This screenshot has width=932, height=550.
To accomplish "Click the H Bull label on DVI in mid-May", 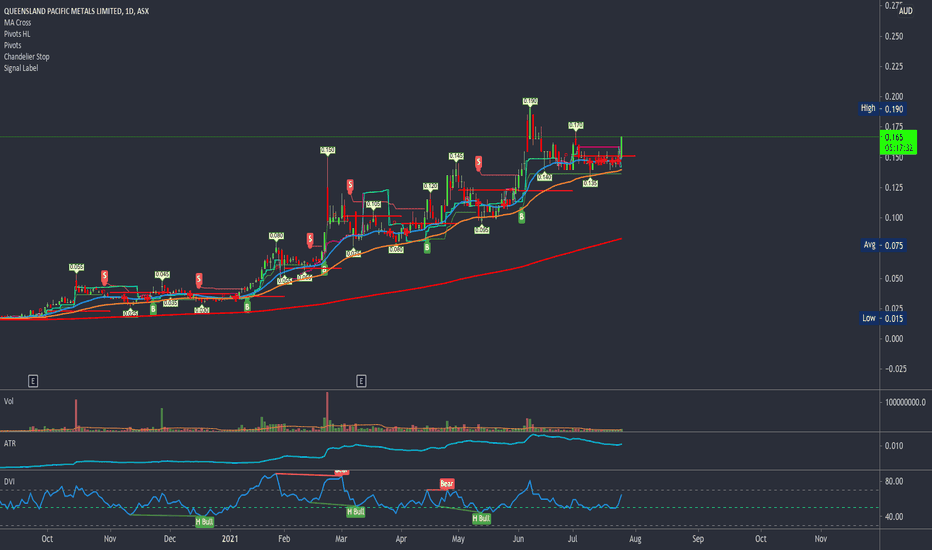I will pyautogui.click(x=481, y=518).
